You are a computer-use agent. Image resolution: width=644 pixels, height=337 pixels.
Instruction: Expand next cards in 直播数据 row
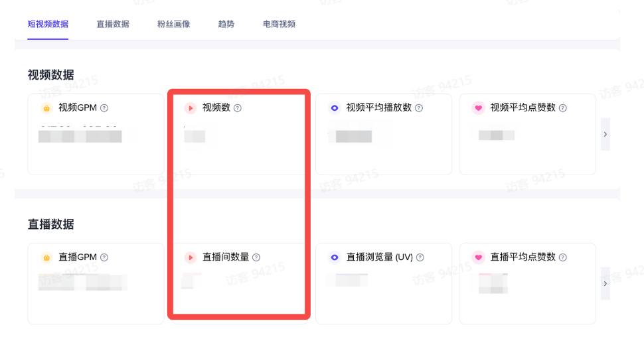pos(605,283)
